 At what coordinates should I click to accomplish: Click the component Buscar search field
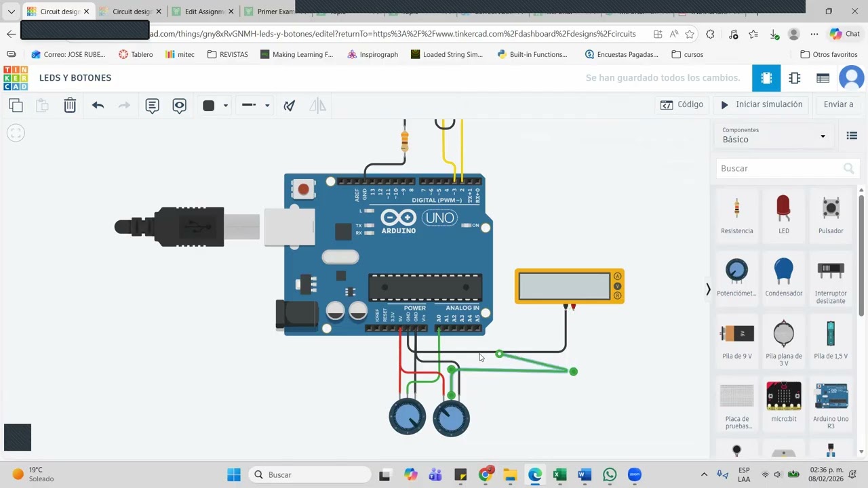click(787, 168)
